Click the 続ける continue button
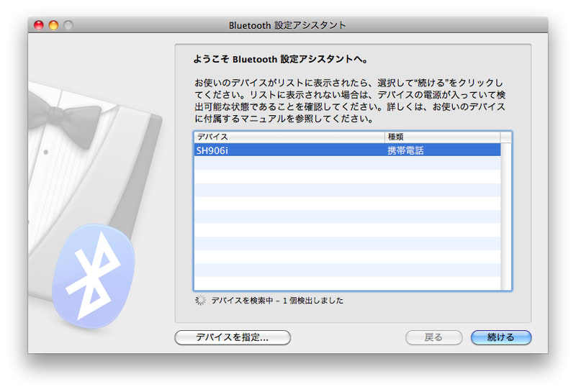Image resolution: width=576 pixels, height=392 pixels. tap(500, 337)
